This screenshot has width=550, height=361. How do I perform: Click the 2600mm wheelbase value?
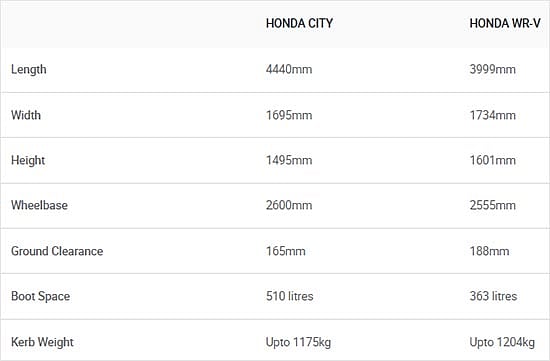click(x=289, y=205)
